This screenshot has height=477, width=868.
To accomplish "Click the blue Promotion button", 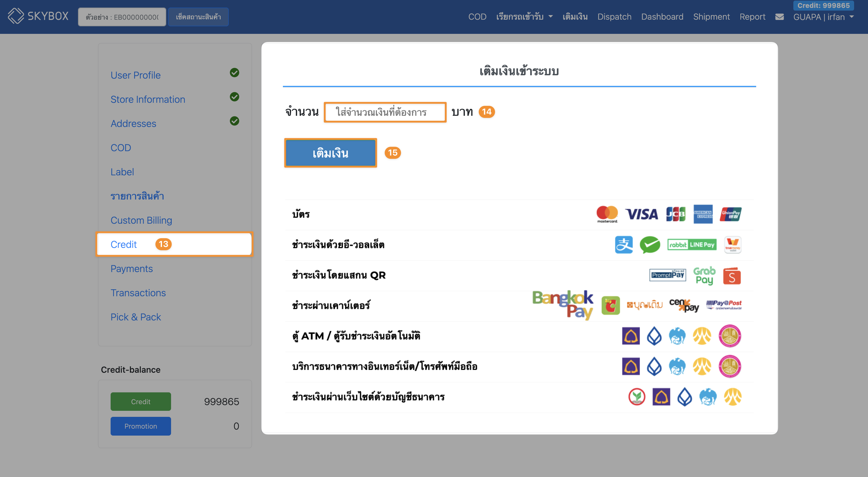I will click(141, 426).
